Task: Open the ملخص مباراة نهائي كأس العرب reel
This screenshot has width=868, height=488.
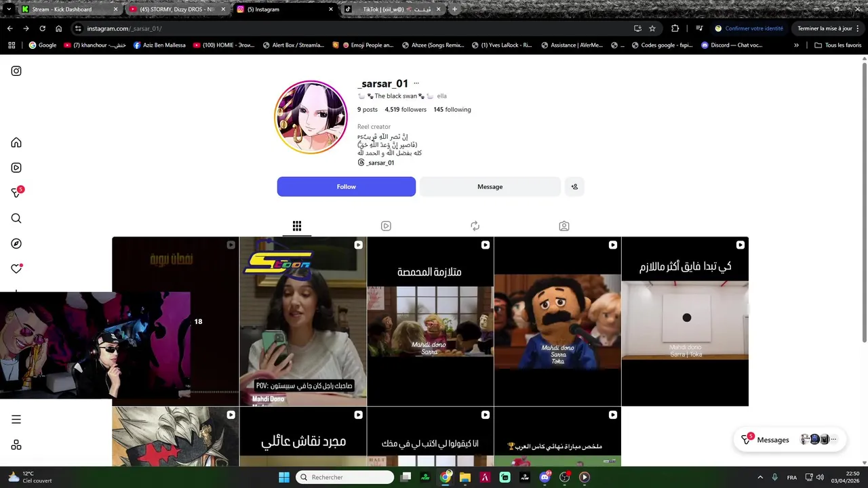Action: 557,437
